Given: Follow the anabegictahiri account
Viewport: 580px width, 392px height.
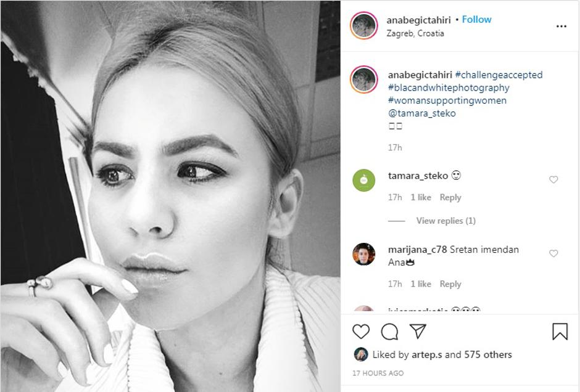Looking at the screenshot, I should tap(476, 20).
